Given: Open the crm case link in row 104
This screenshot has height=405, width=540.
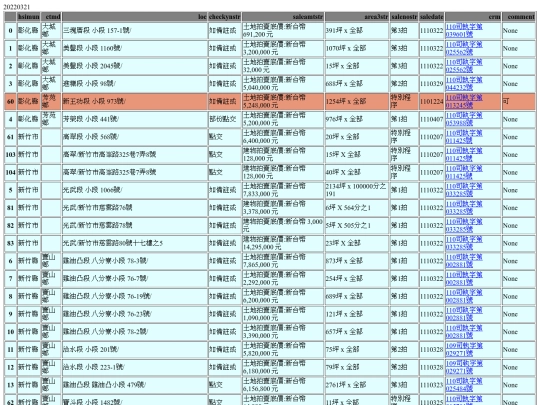Looking at the screenshot, I should (464, 172).
